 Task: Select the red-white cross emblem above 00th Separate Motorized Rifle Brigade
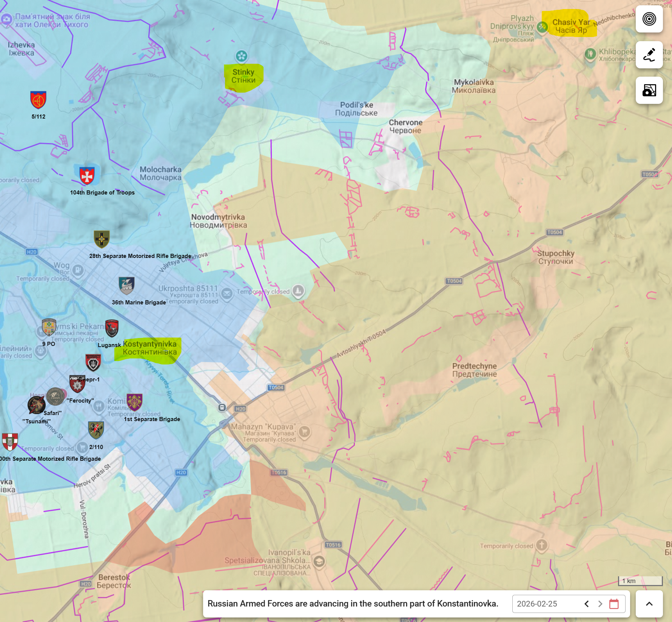(x=10, y=441)
